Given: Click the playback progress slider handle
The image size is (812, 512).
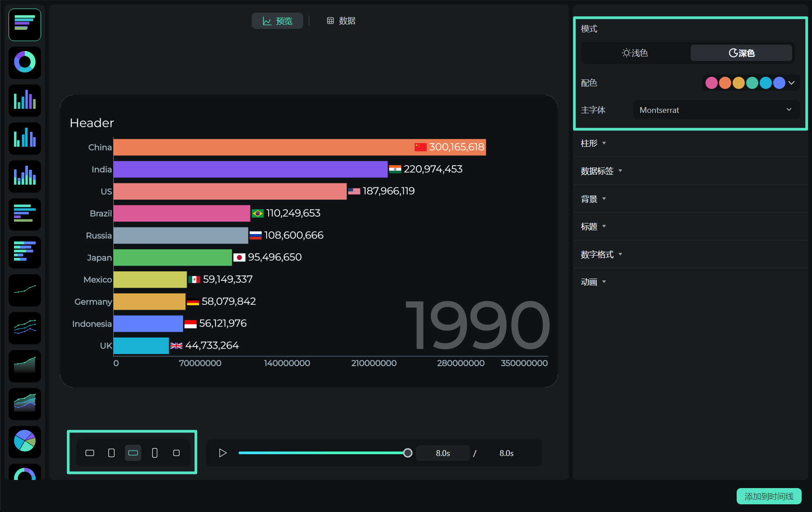Looking at the screenshot, I should [408, 453].
